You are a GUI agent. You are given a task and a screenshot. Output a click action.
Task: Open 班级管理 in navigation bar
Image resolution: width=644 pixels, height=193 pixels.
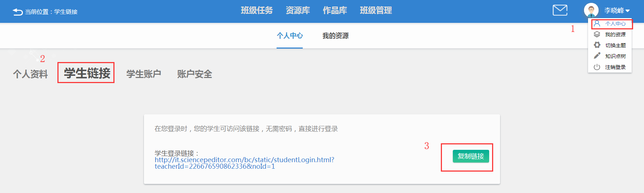point(376,11)
